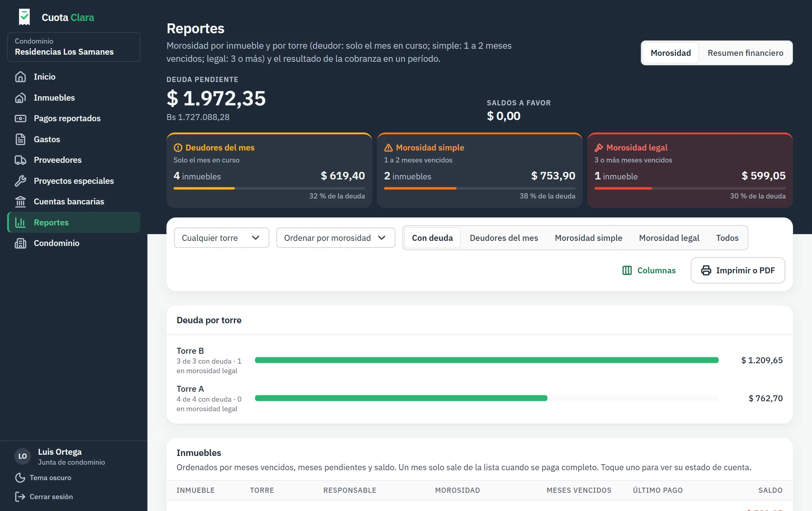Click the Gastos document icon
812x511 pixels.
20,139
